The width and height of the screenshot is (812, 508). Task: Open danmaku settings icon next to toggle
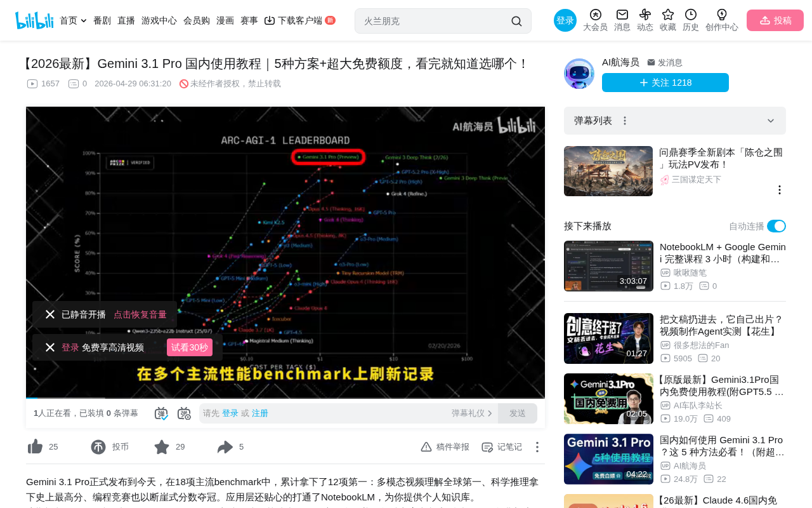(184, 413)
